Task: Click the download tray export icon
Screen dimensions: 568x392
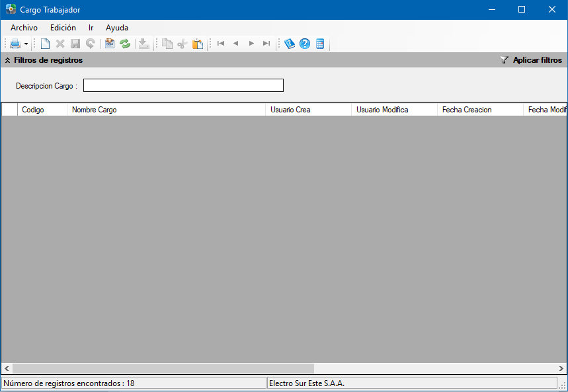Action: tap(143, 44)
